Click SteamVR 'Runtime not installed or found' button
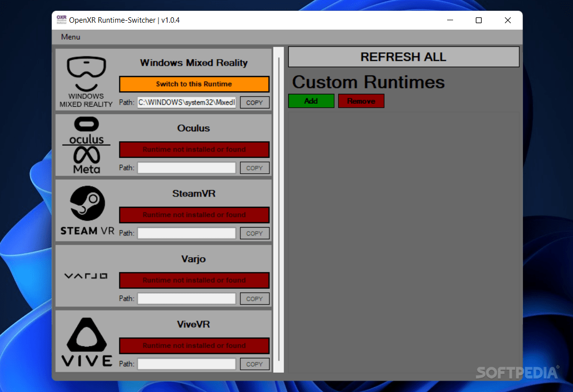Image resolution: width=573 pixels, height=392 pixels. (194, 215)
